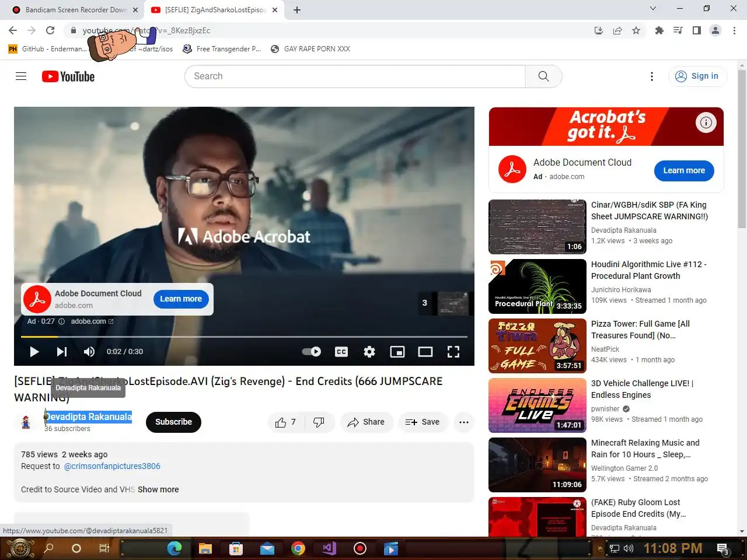The width and height of the screenshot is (747, 560).
Task: Open File Explorer from the taskbar
Action: [x=205, y=548]
